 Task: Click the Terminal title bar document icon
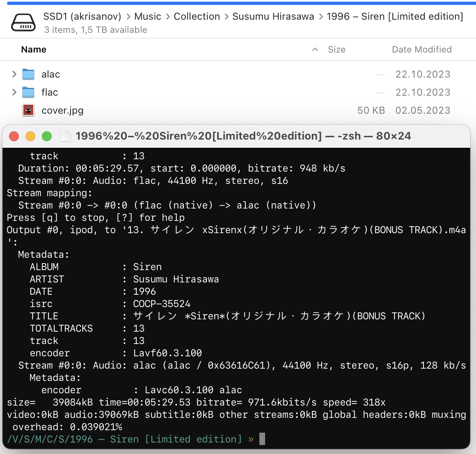pyautogui.click(x=66, y=136)
